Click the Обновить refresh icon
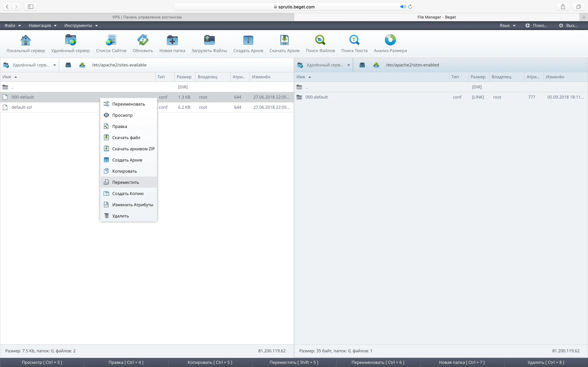The image size is (588, 367). (x=143, y=40)
